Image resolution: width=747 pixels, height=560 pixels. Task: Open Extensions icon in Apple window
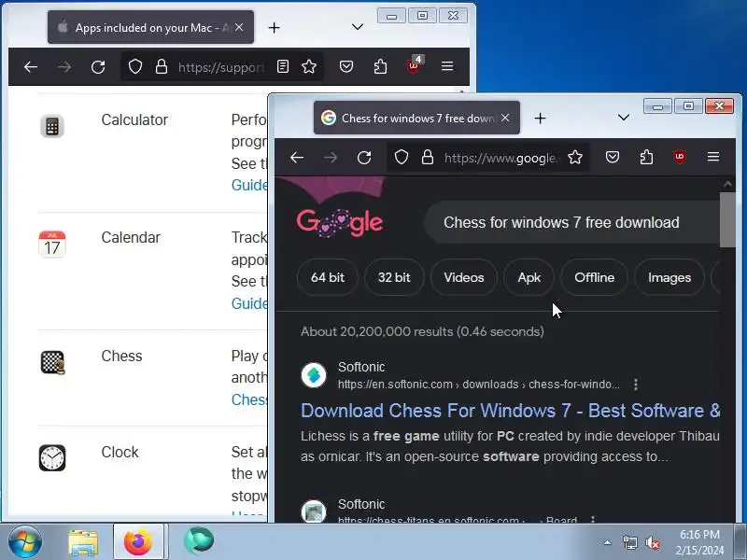380,66
